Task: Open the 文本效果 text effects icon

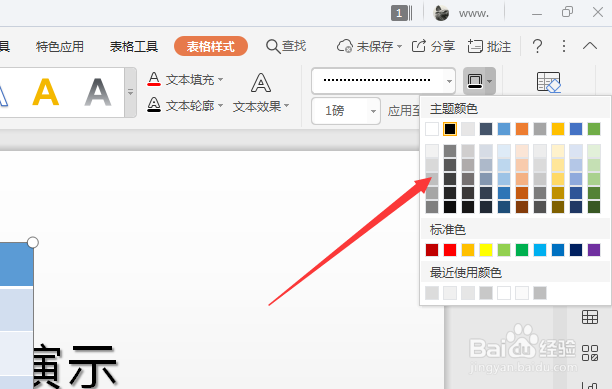Action: point(261,83)
